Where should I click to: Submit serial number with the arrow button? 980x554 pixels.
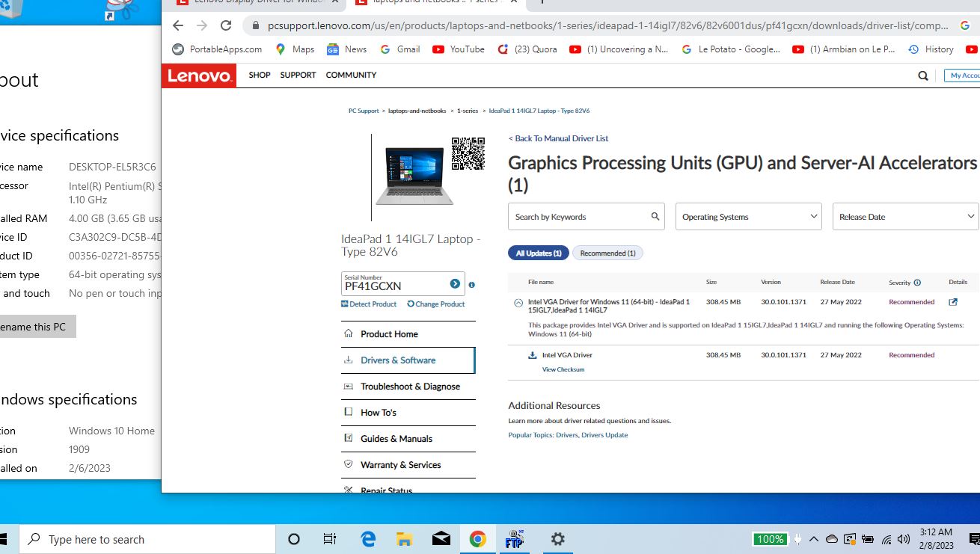click(x=455, y=284)
